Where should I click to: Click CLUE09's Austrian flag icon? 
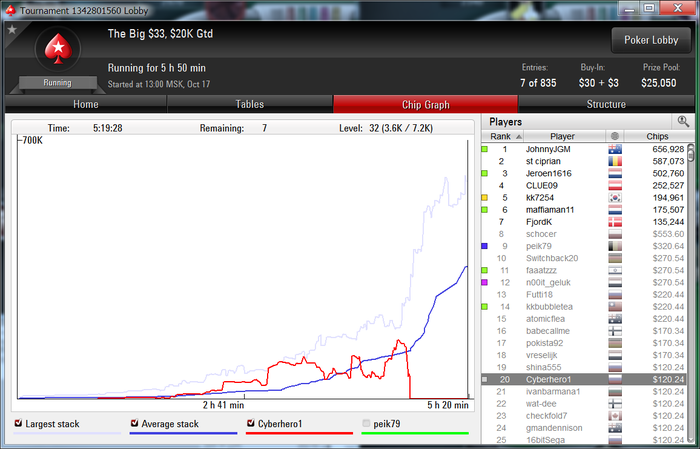[615, 186]
